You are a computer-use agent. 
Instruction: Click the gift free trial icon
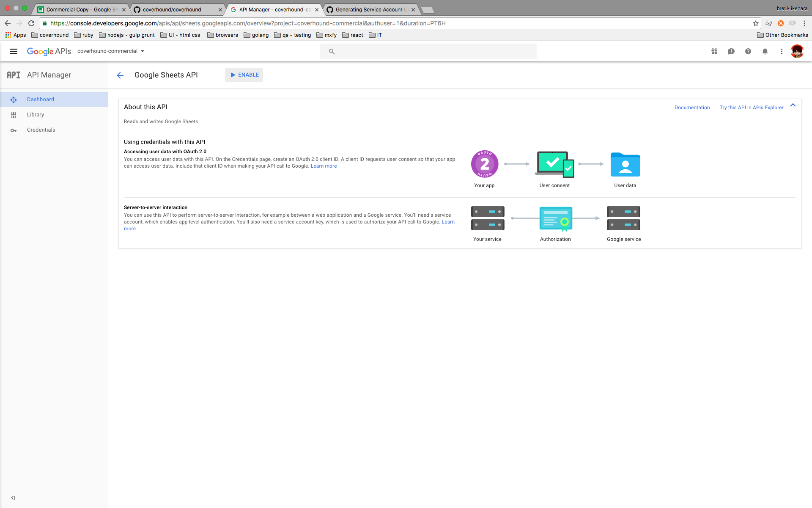click(714, 51)
